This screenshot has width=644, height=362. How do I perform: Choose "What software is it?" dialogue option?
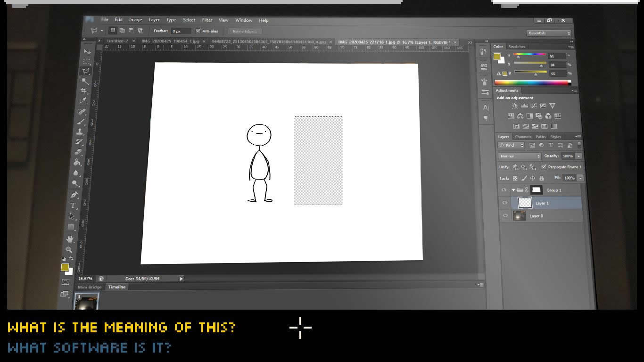click(90, 348)
